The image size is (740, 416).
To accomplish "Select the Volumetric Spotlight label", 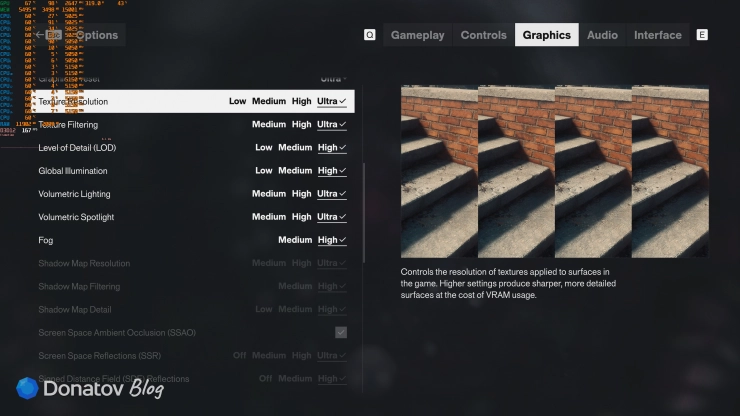I will click(x=76, y=217).
